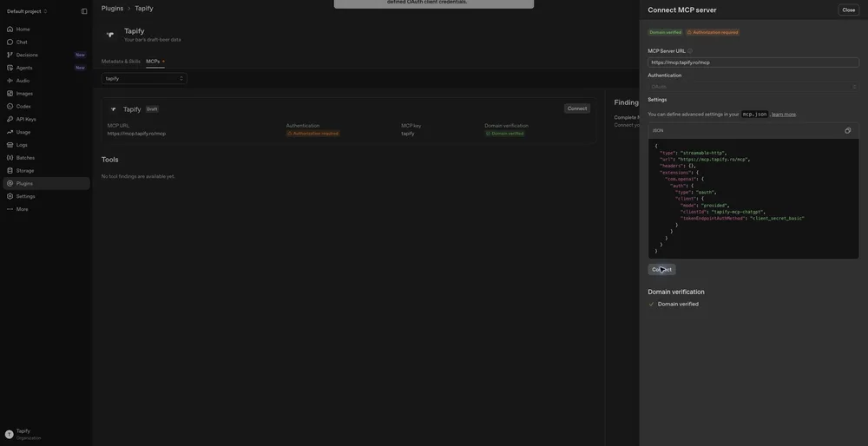The height and width of the screenshot is (446, 868).
Task: Click inside the JSON code editor
Action: click(753, 199)
